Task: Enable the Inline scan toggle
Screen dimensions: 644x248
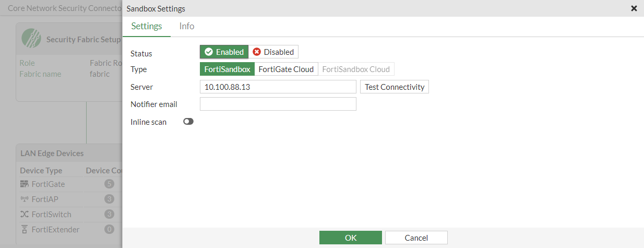Action: click(x=188, y=122)
